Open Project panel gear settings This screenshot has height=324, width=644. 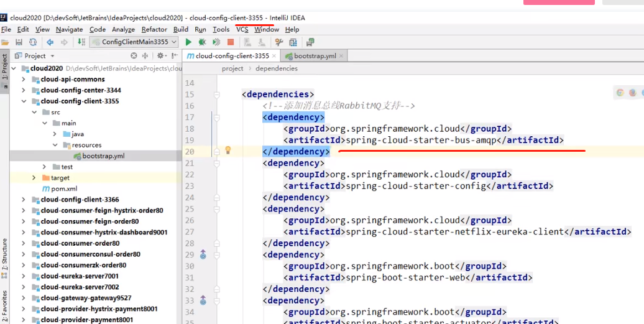coord(160,56)
